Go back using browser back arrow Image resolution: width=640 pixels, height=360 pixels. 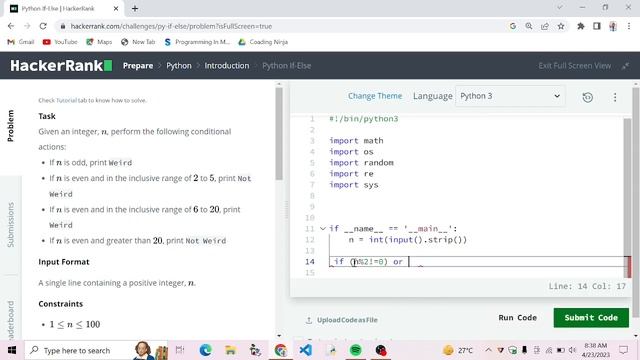[11, 26]
